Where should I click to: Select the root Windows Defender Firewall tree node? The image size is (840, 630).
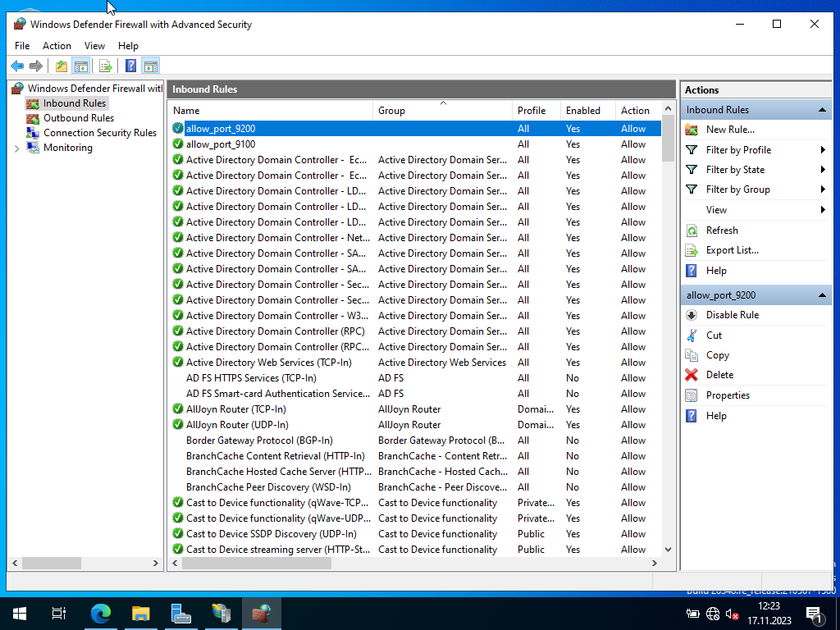click(95, 89)
